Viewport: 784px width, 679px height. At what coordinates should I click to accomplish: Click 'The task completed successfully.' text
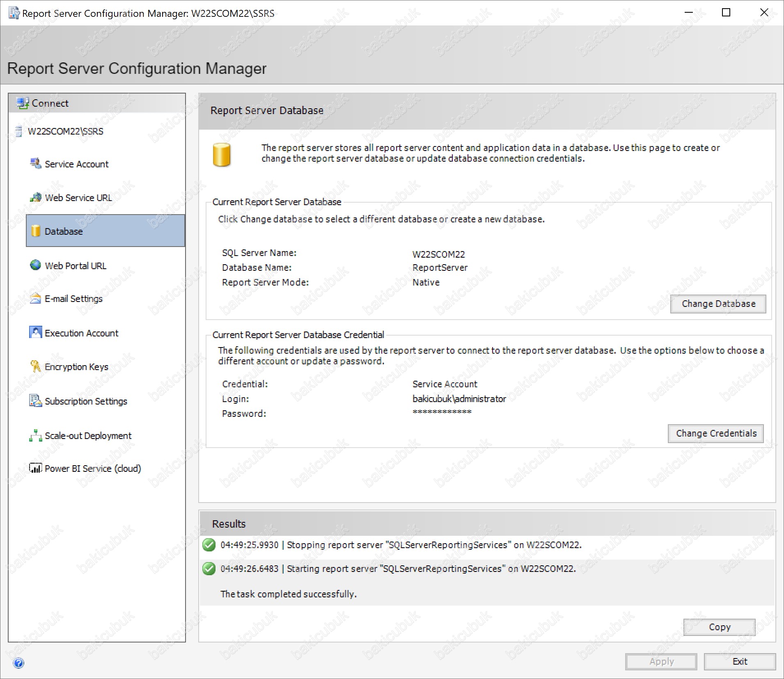tap(289, 594)
